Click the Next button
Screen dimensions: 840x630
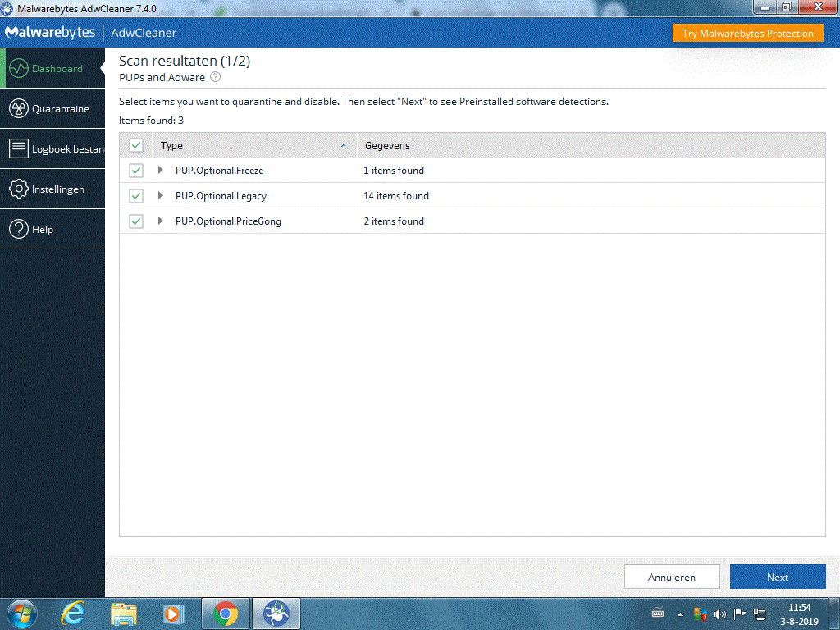778,577
